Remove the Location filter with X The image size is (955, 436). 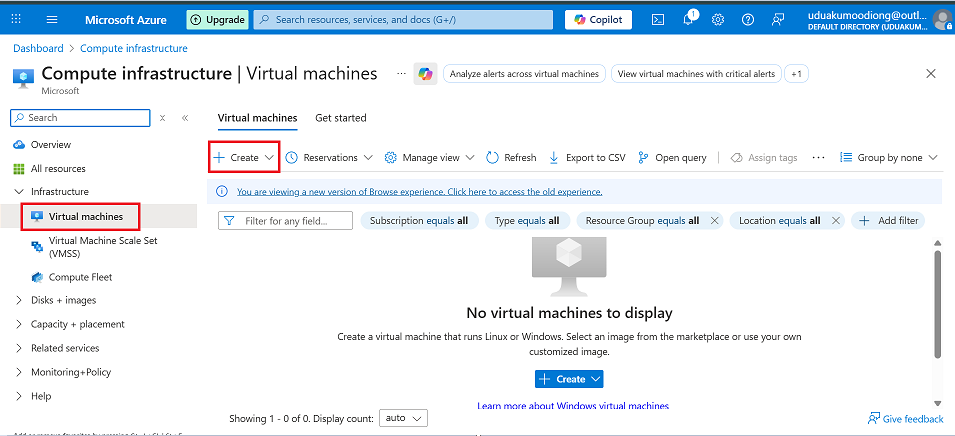point(836,220)
